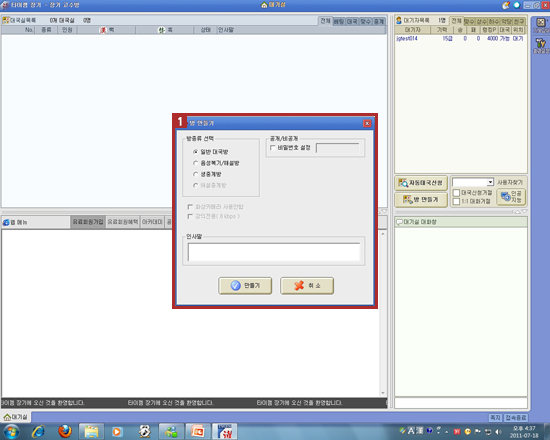
Task: Open the tools settings icon in right sidebar
Action: [x=541, y=43]
